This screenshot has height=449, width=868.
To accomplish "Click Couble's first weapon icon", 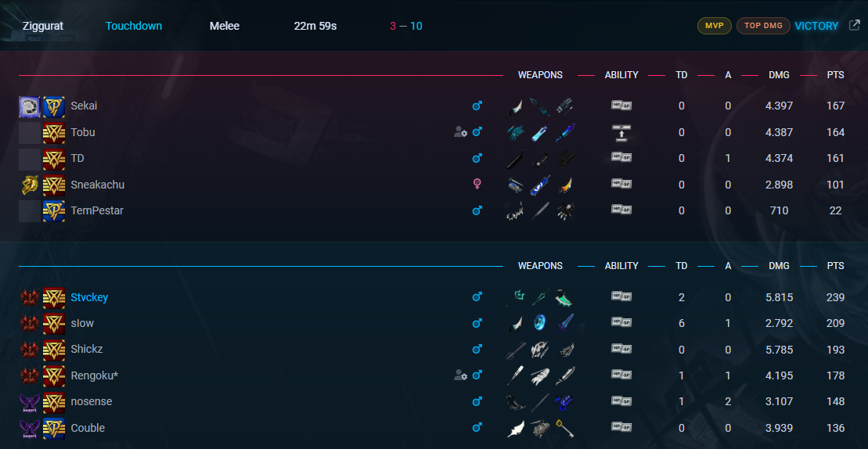I will [515, 428].
